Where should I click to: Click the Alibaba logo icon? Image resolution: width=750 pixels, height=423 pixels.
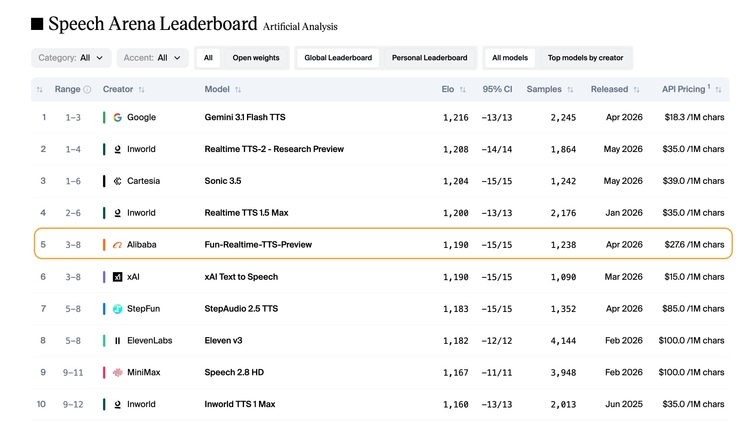117,245
